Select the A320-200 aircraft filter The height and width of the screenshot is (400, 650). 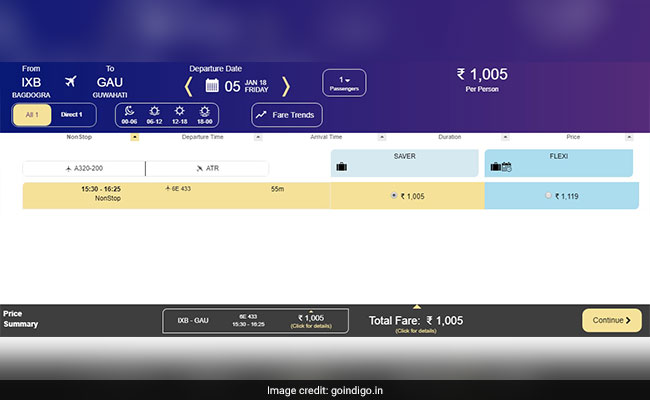84,168
